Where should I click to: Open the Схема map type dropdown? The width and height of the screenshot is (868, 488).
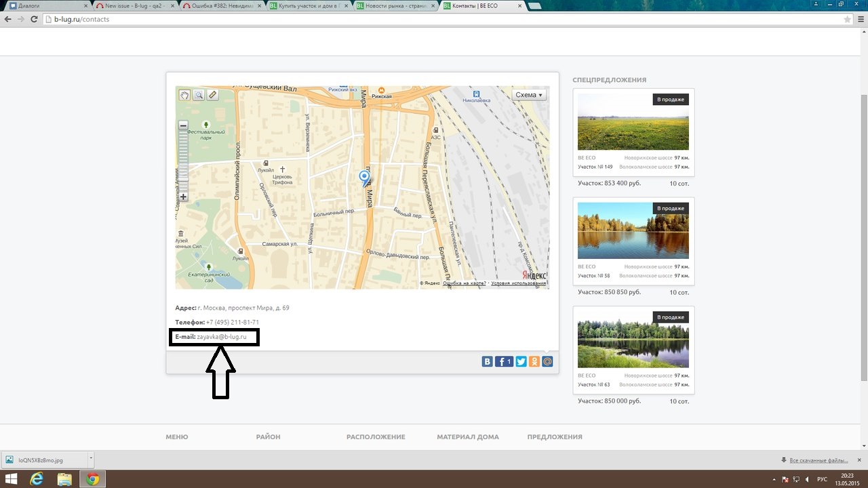point(529,95)
